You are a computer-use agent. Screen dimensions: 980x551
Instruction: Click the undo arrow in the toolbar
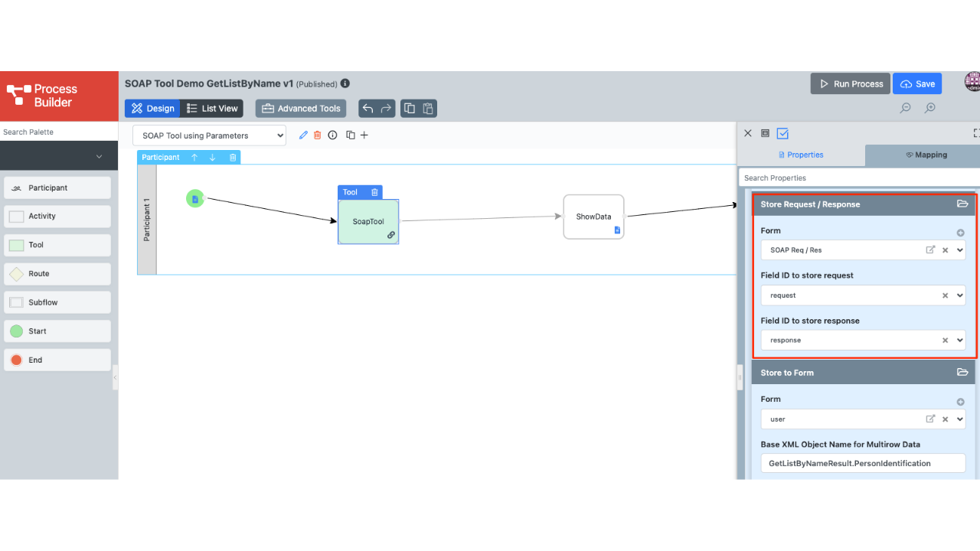click(x=367, y=109)
